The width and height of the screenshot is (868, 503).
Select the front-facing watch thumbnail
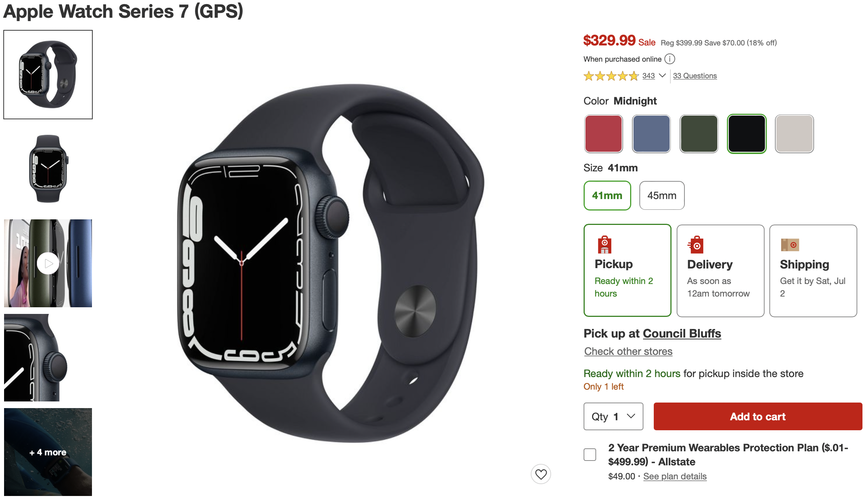click(48, 169)
